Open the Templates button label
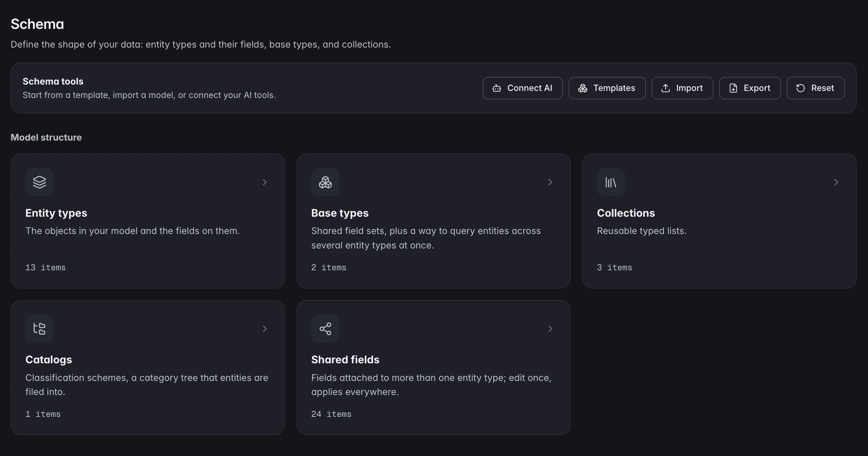868x456 pixels. coord(614,88)
